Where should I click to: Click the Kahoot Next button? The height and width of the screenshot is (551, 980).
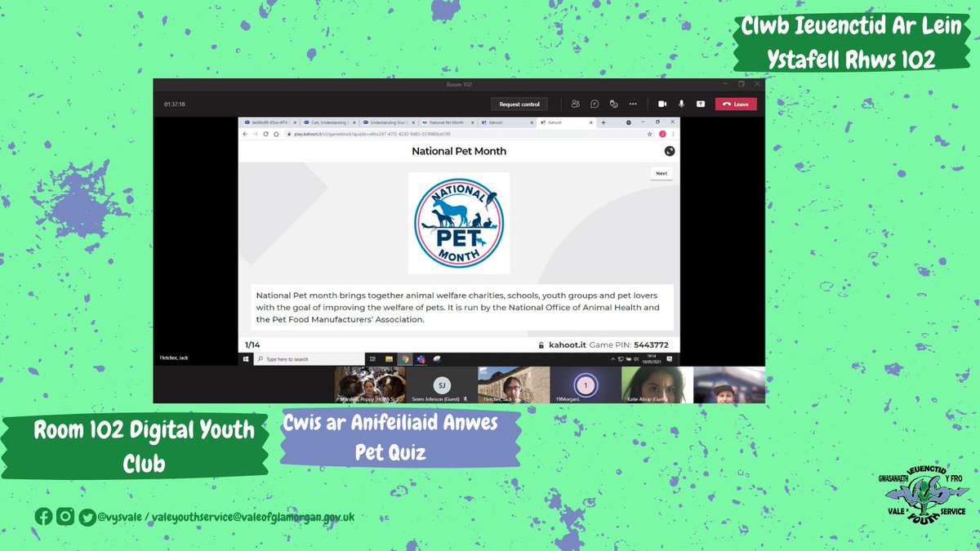tap(661, 173)
